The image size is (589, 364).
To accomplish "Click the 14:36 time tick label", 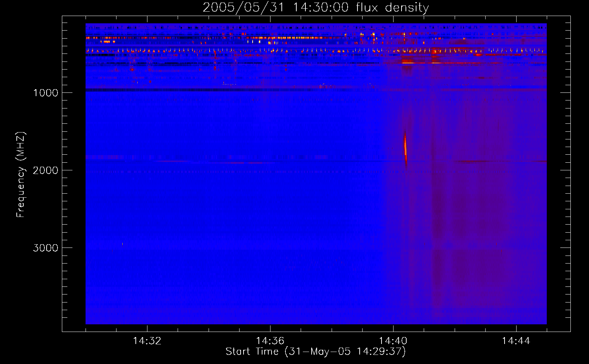I will click(270, 341).
